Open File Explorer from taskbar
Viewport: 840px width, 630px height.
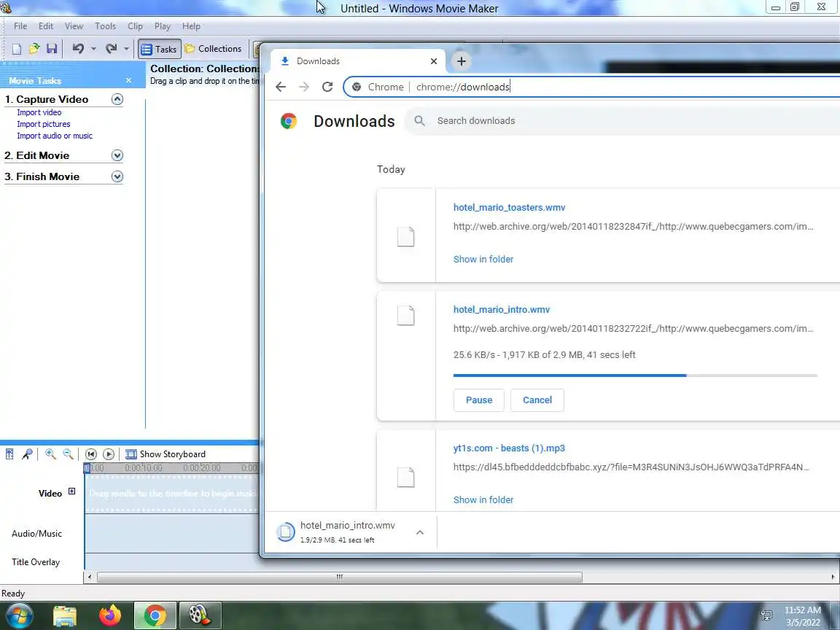65,615
